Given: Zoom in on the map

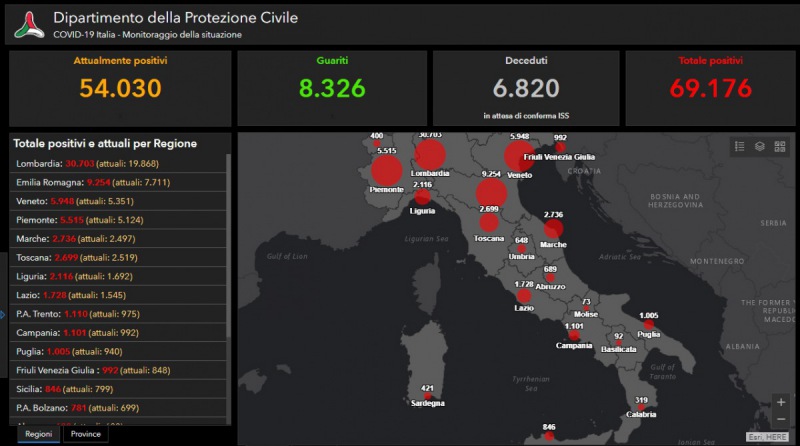Looking at the screenshot, I should click(780, 402).
